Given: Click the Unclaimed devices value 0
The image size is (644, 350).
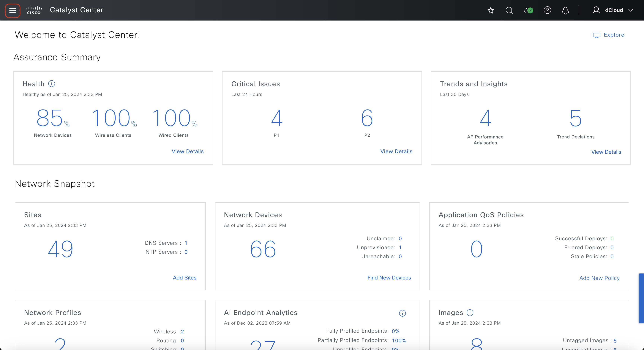Looking at the screenshot, I should click(x=400, y=238).
